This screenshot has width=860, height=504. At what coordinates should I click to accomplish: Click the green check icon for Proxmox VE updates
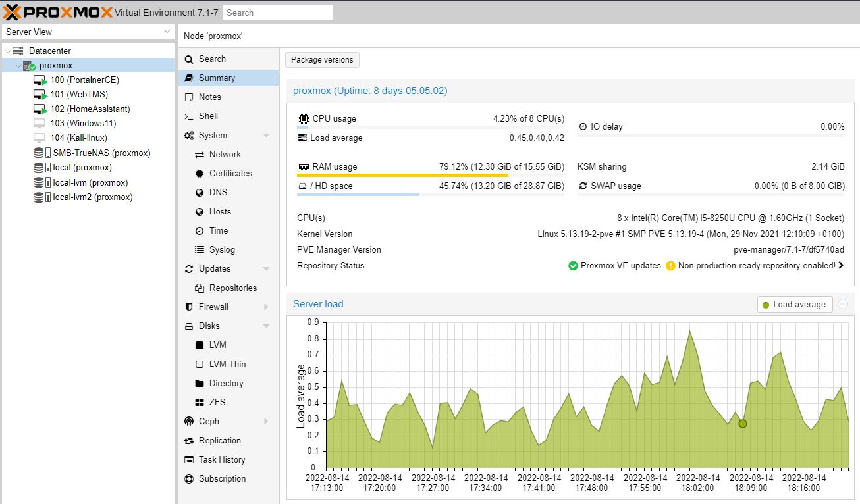573,266
